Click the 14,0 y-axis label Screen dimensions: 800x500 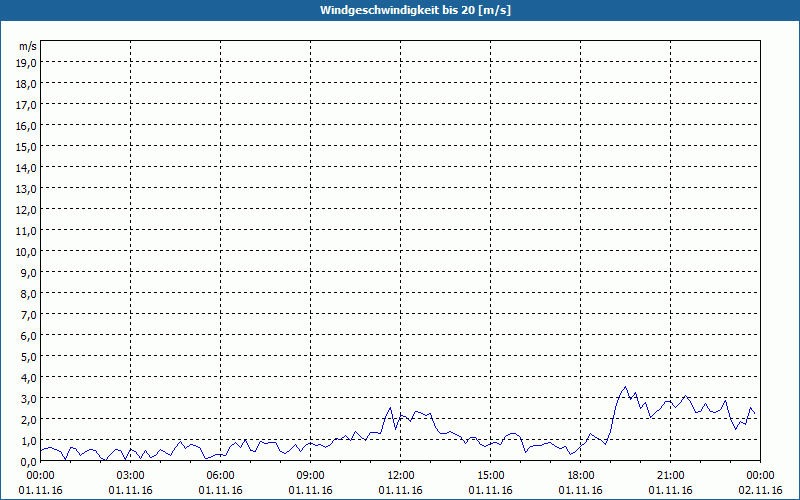(x=27, y=167)
